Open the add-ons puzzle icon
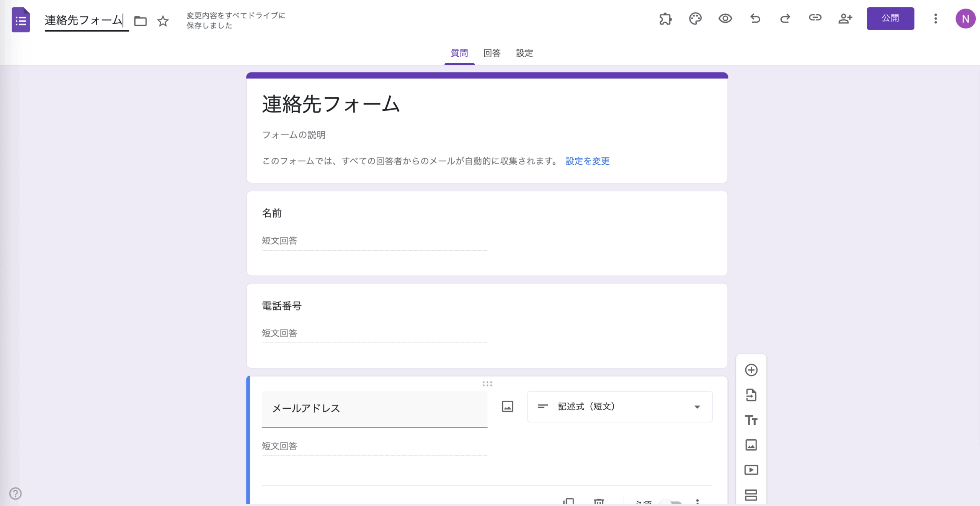Screen dimensions: 980x506 665,18
